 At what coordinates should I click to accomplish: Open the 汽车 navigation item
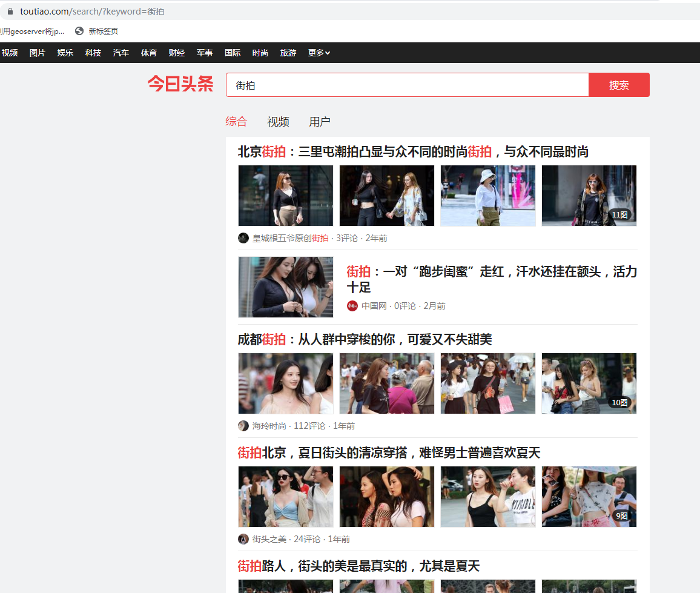click(x=121, y=53)
